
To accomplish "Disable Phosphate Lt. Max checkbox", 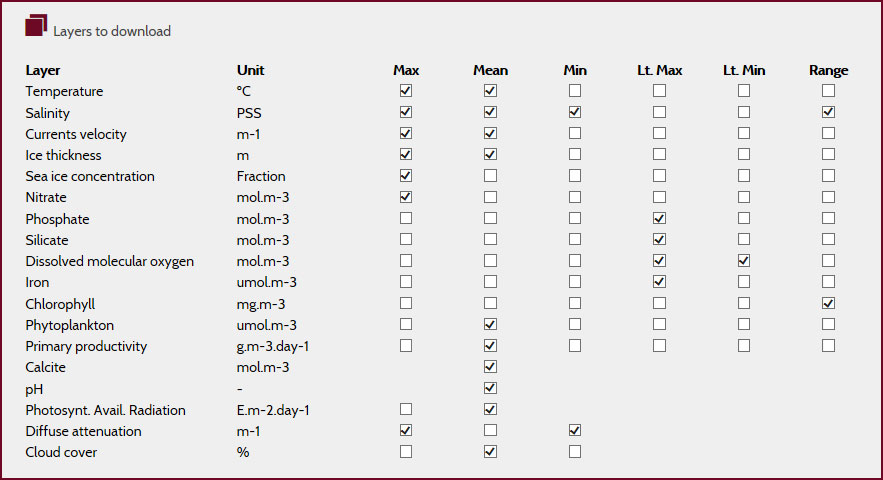I will point(659,218).
